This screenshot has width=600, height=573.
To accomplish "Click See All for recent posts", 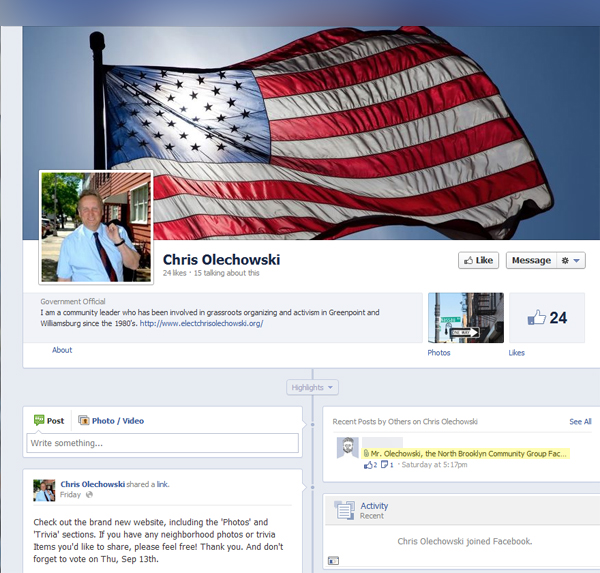I will [x=580, y=422].
